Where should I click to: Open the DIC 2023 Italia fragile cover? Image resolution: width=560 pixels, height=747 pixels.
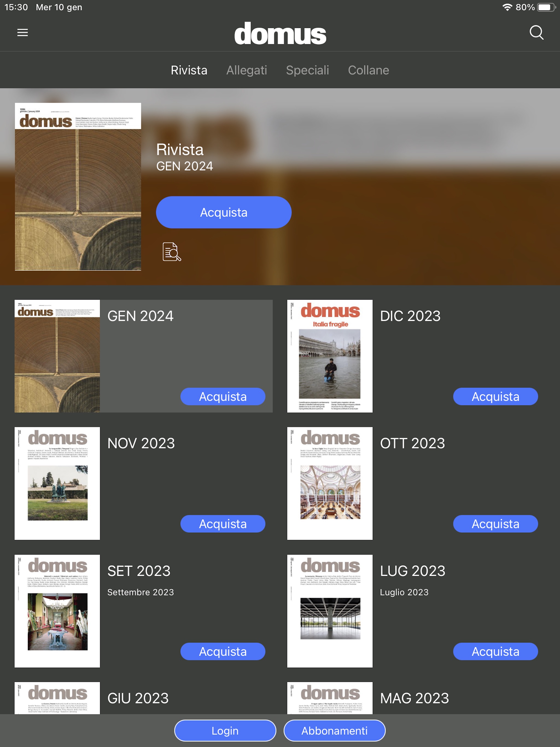click(330, 356)
